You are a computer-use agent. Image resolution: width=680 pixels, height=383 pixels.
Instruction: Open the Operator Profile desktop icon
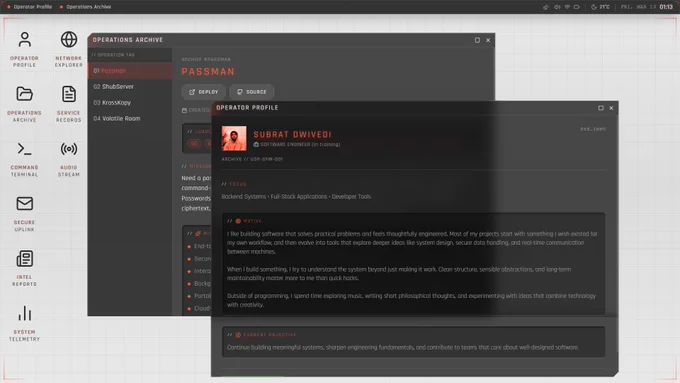click(24, 49)
